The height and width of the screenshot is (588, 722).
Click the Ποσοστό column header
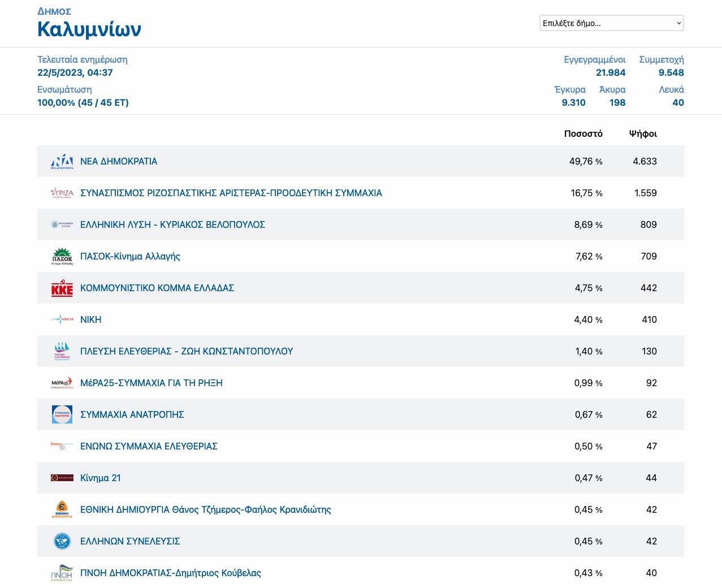pyautogui.click(x=583, y=133)
